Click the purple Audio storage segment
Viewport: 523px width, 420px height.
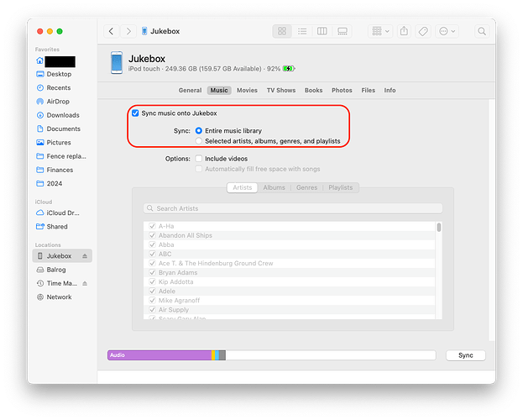pos(160,355)
